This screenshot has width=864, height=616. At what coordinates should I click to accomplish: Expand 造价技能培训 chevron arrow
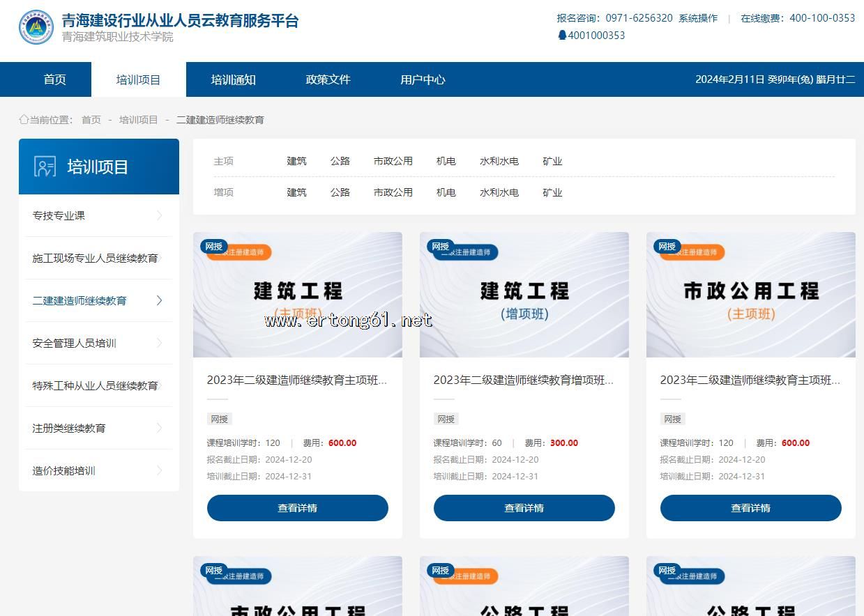[159, 470]
